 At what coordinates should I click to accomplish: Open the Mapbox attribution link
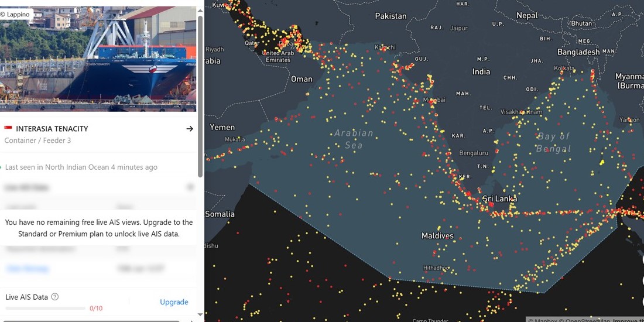tap(543, 320)
